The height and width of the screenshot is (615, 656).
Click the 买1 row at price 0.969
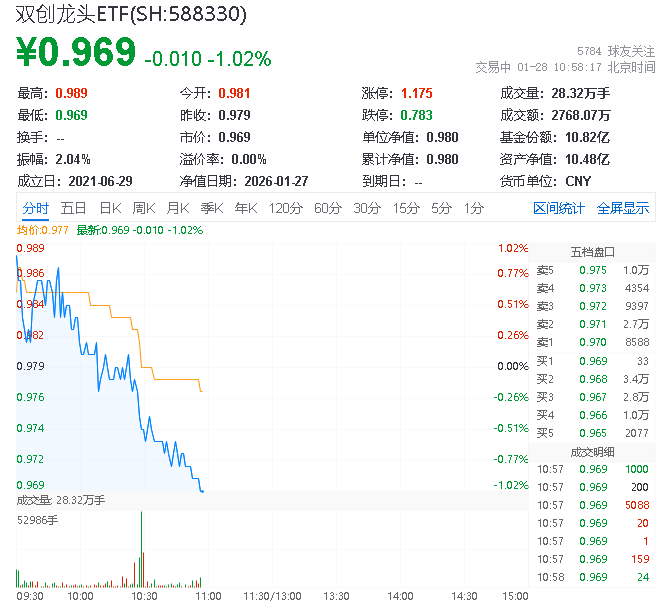pos(592,360)
